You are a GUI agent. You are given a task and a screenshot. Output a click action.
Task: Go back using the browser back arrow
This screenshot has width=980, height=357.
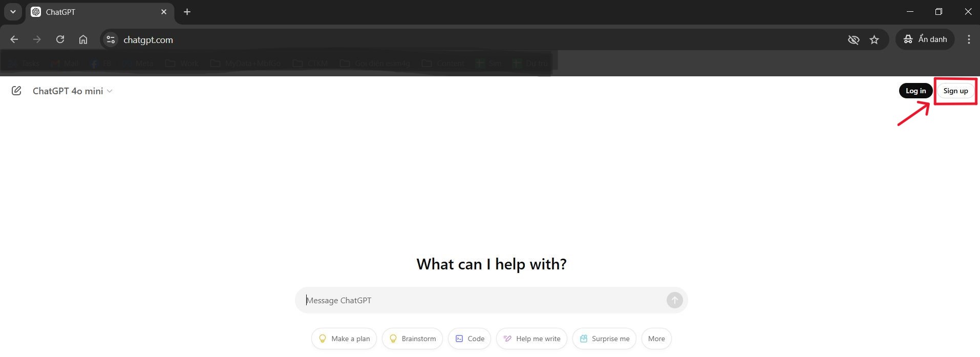14,39
